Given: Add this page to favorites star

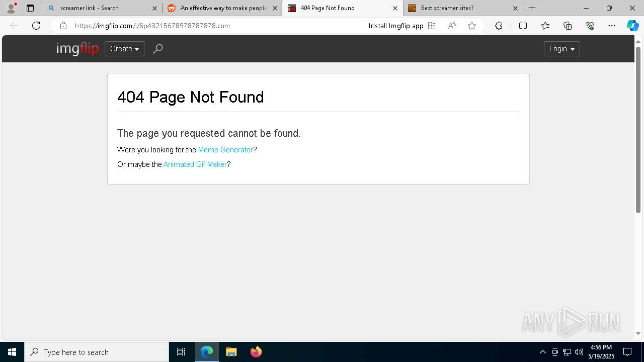Looking at the screenshot, I should tap(472, 26).
